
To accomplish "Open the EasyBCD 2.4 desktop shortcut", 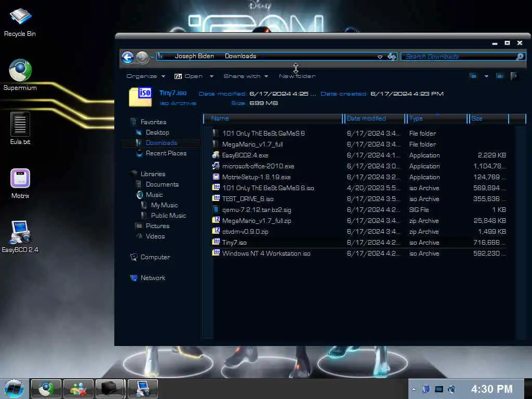I will click(20, 237).
